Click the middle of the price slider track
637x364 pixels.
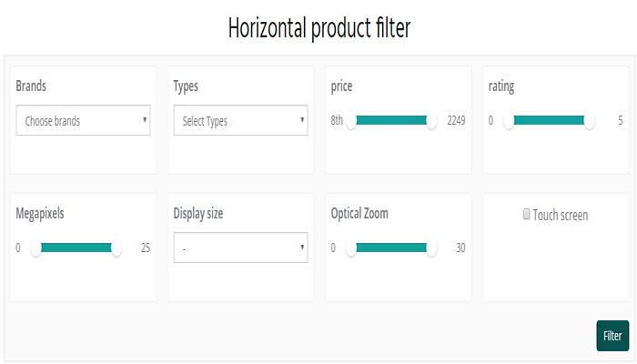click(391, 120)
